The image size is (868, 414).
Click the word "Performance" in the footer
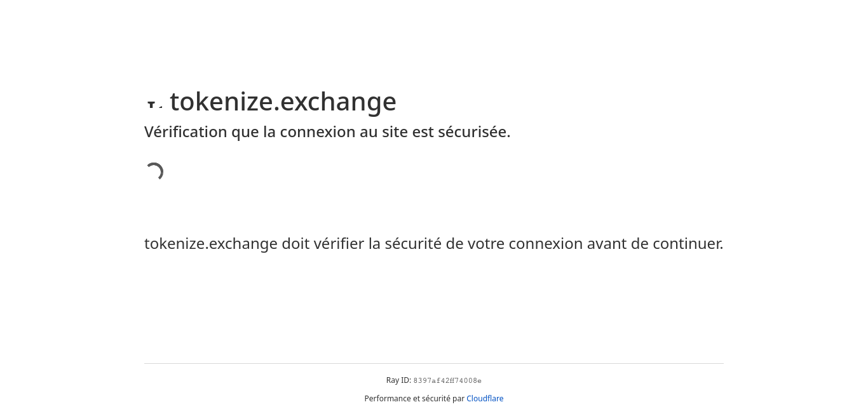(x=388, y=399)
